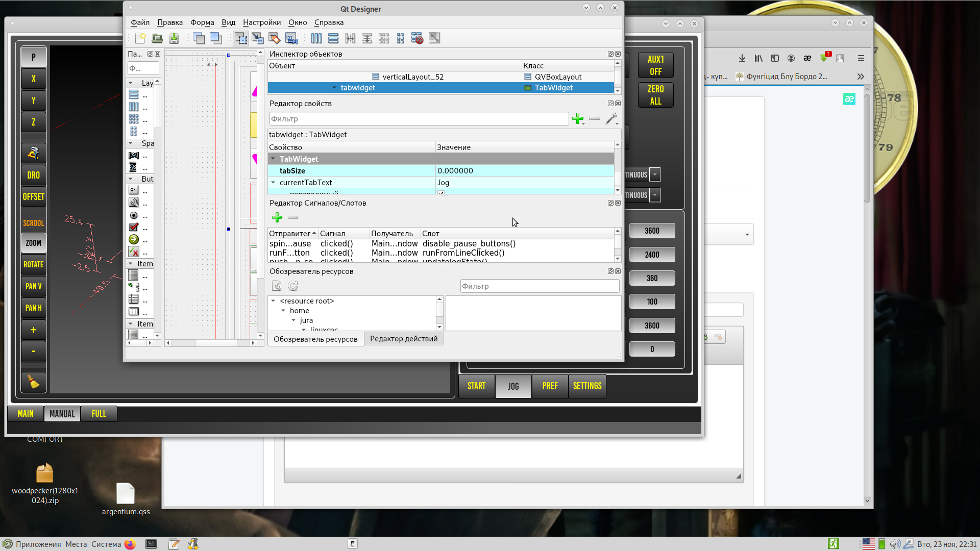The height and width of the screenshot is (551, 980).
Task: Click the ZERO ALL button
Action: pyautogui.click(x=656, y=95)
